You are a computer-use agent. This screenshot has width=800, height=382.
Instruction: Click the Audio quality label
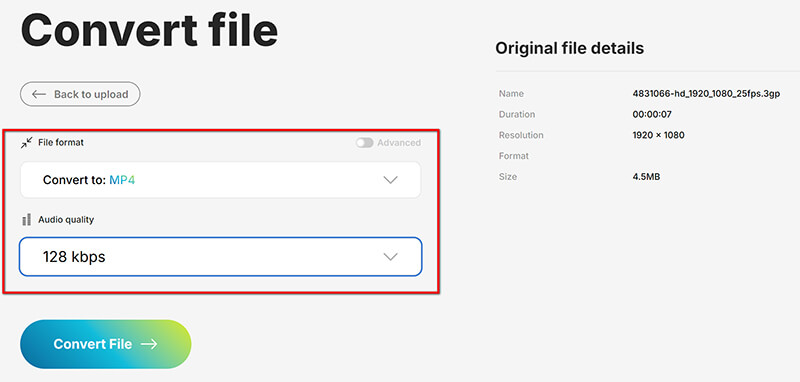(66, 220)
